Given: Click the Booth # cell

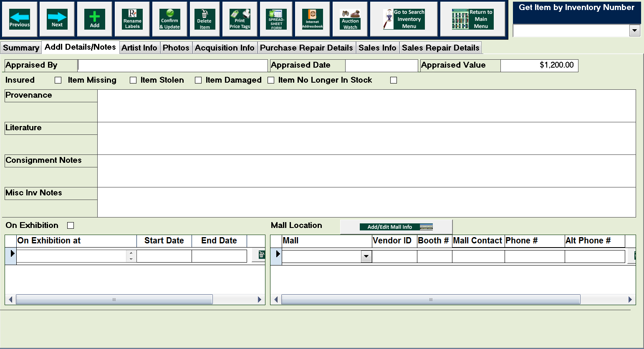Looking at the screenshot, I should [434, 256].
